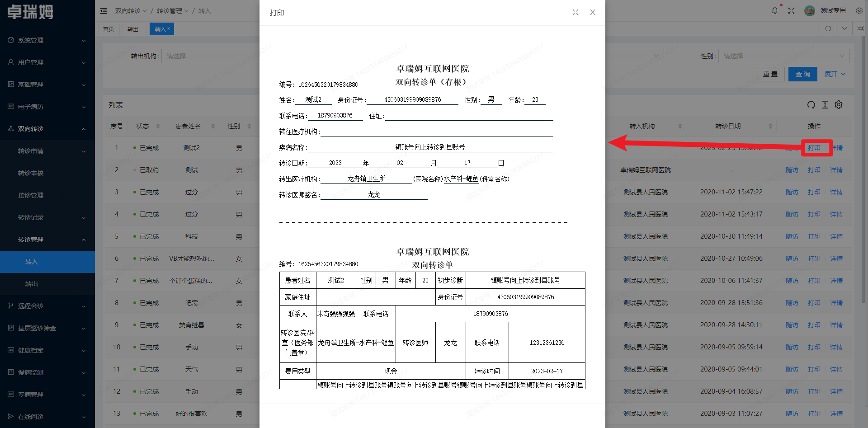Screen dimensions: 868x428
Task: Toggle sorting on the 状态 column
Action: [157, 126]
